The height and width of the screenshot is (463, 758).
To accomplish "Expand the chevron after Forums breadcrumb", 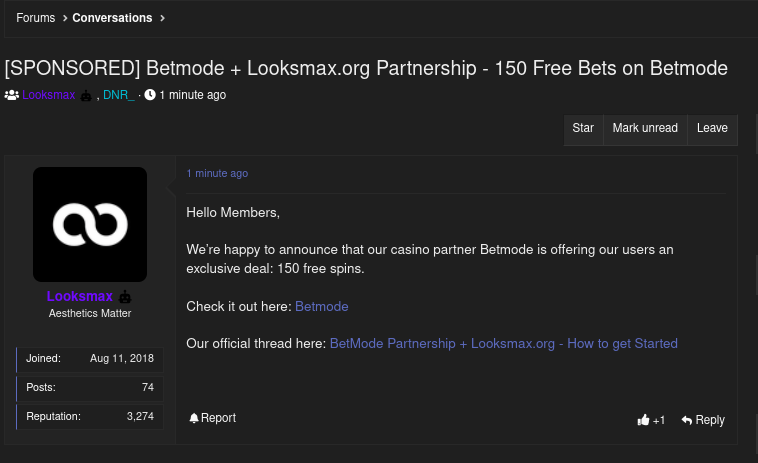I will click(x=64, y=18).
